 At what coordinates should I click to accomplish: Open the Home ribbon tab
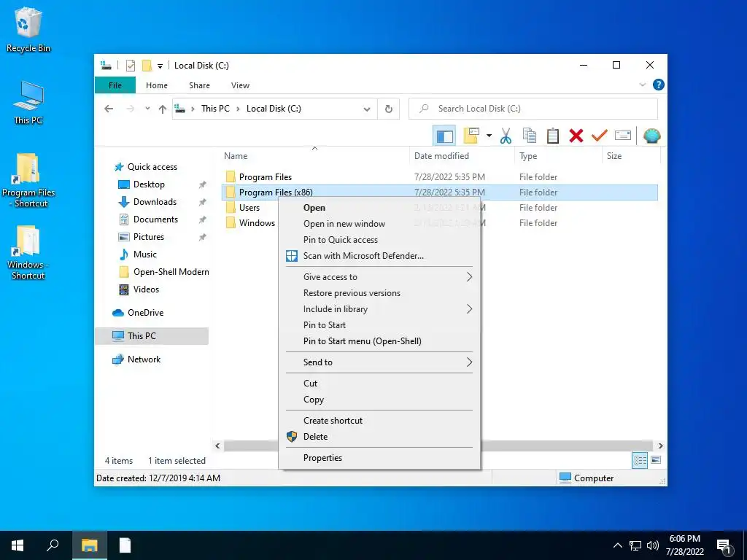(157, 85)
